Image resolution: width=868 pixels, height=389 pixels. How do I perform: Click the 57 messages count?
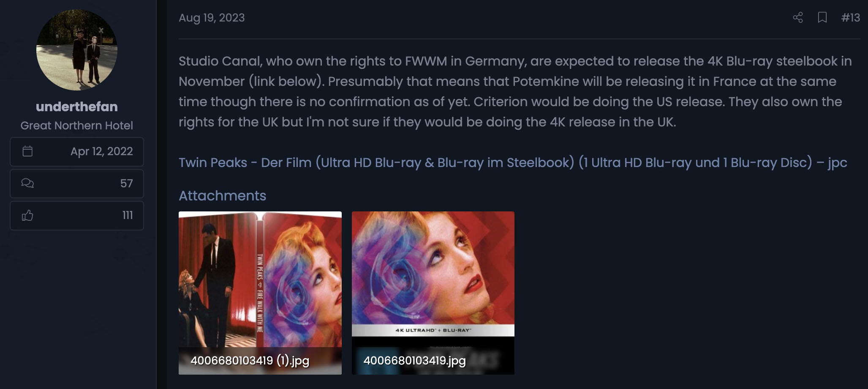pyautogui.click(x=127, y=184)
